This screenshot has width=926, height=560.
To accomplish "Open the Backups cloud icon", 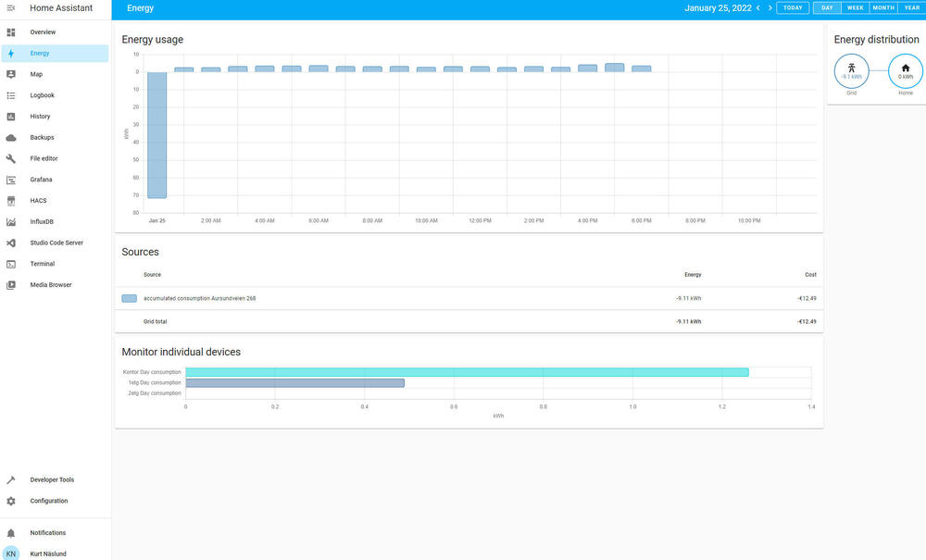I will [11, 138].
